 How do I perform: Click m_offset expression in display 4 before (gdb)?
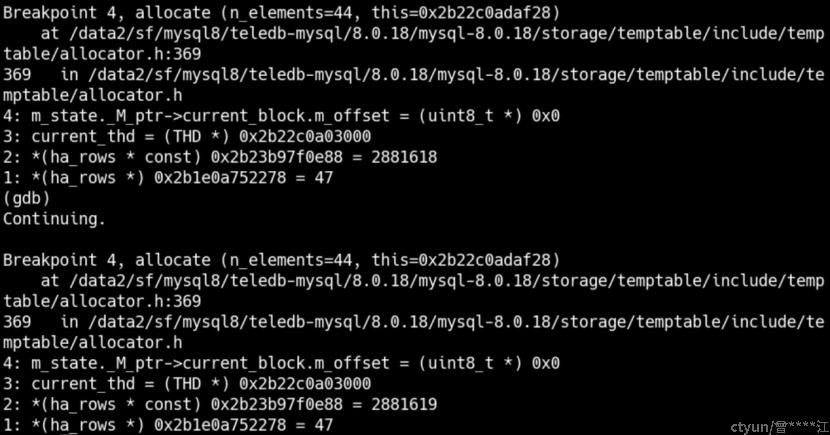point(210,116)
